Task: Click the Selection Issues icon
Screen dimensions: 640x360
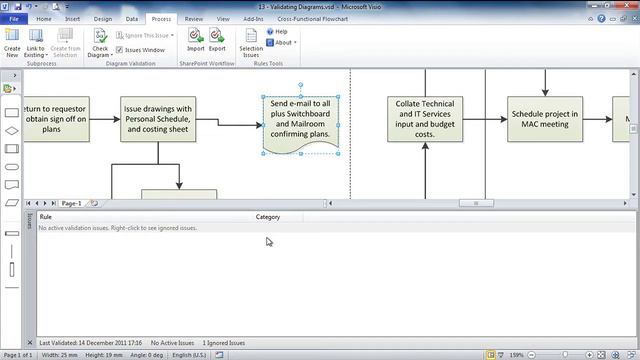Action: coord(251,36)
